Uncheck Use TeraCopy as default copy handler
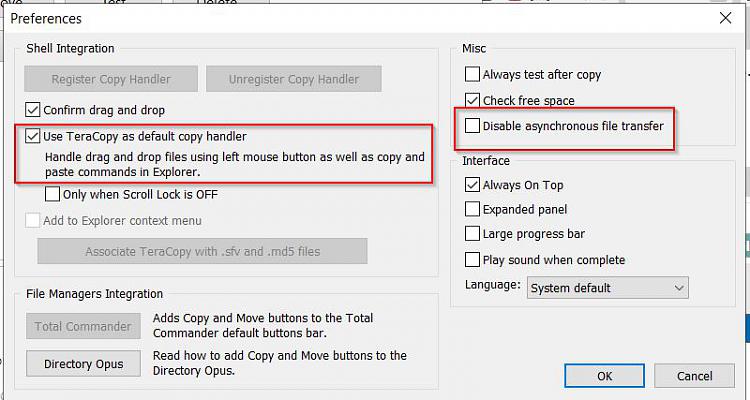750x400 pixels. coord(33,136)
